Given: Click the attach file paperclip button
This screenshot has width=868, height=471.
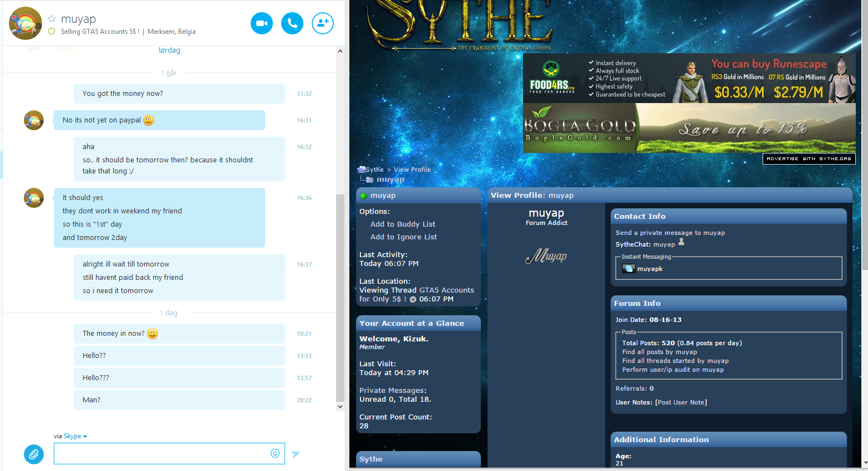Looking at the screenshot, I should click(34, 454).
